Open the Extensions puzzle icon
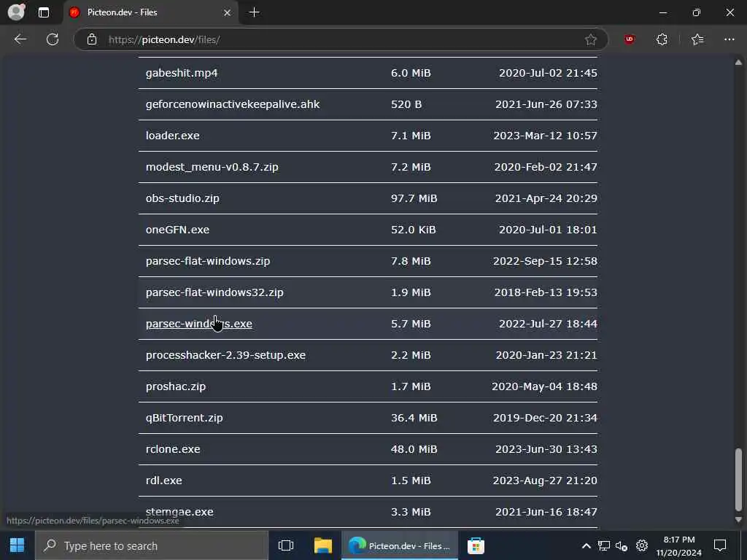The width and height of the screenshot is (747, 560). (662, 39)
